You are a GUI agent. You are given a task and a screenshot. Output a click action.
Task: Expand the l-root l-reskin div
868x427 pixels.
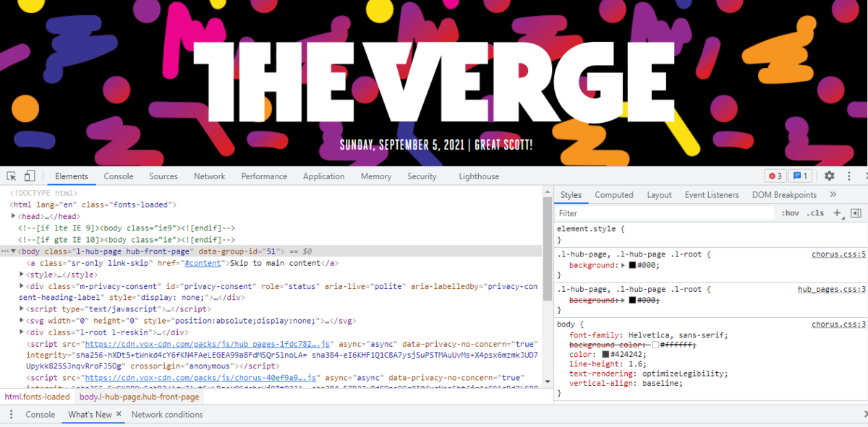pyautogui.click(x=22, y=332)
